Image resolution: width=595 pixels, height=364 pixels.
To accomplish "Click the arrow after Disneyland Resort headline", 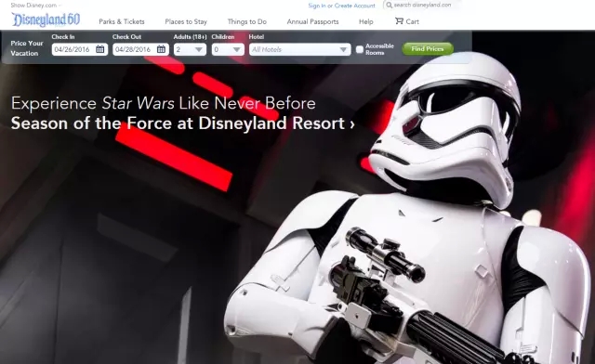I will coord(352,124).
